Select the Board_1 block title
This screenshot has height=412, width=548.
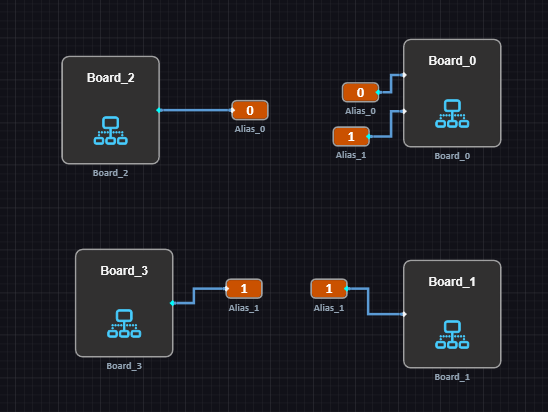pyautogui.click(x=452, y=282)
